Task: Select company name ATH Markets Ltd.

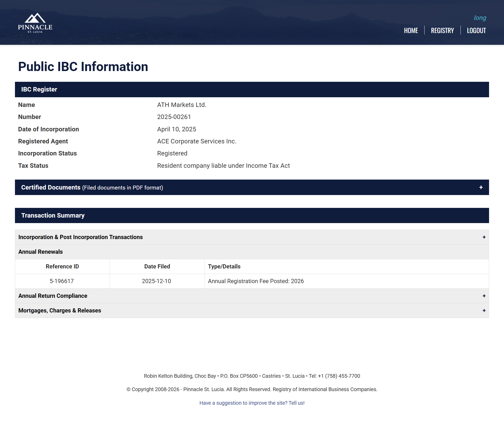Action: [x=182, y=105]
